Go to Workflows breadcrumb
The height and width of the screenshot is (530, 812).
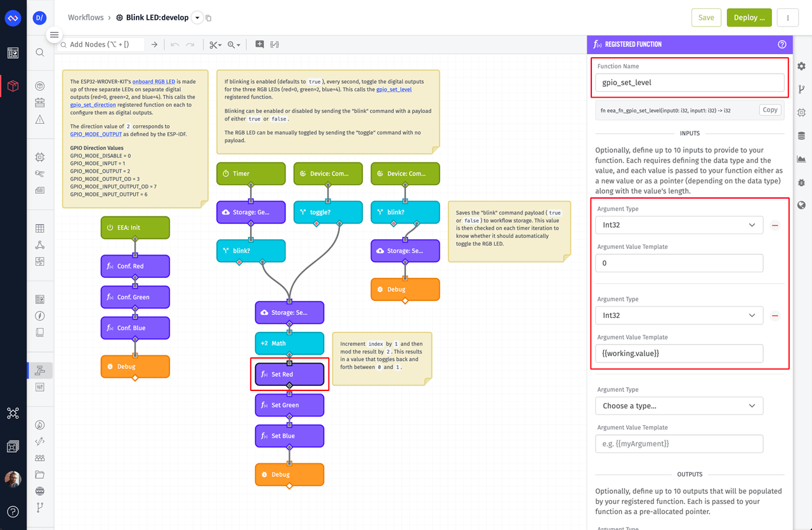click(86, 18)
